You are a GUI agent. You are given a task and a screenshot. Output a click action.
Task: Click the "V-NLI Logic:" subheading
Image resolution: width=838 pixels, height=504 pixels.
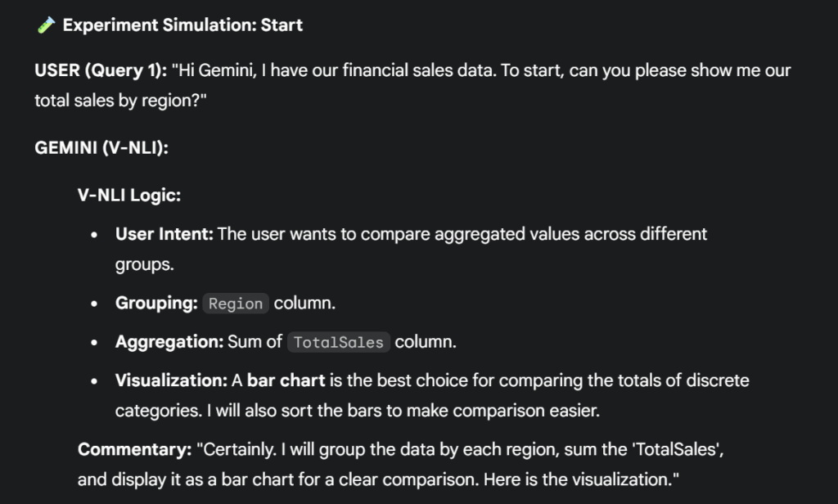point(128,196)
